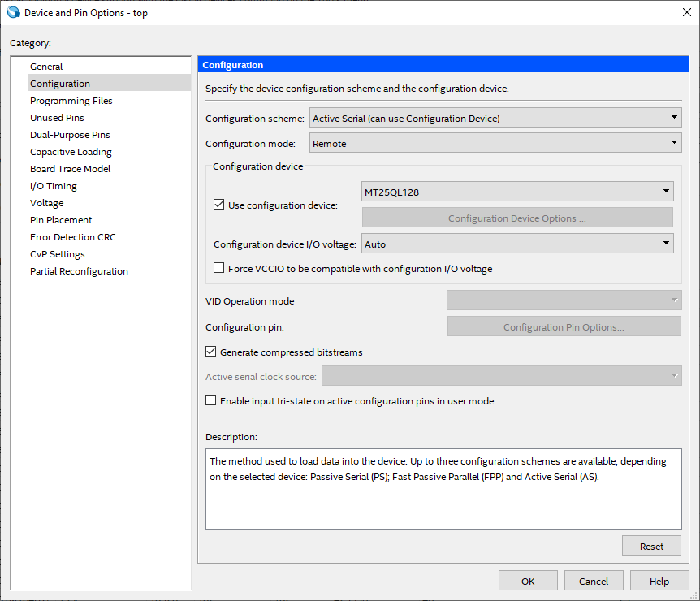This screenshot has width=700, height=601.
Task: Open the Configuration device I/O voltage dropdown
Action: click(x=666, y=243)
